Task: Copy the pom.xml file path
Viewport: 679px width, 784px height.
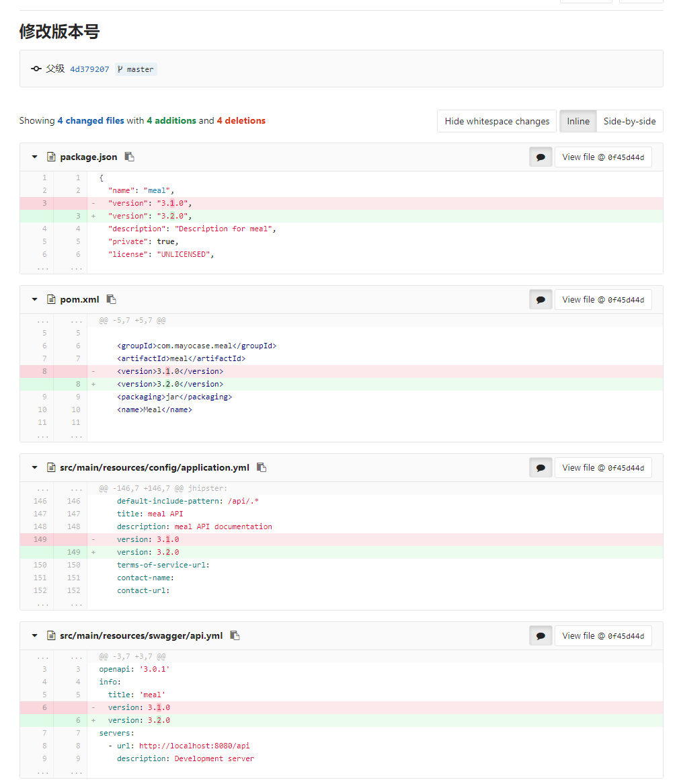Action: [x=112, y=299]
